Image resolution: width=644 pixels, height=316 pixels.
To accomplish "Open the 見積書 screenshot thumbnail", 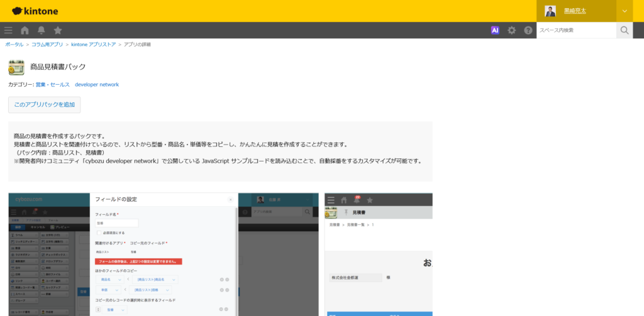I will 378,254.
